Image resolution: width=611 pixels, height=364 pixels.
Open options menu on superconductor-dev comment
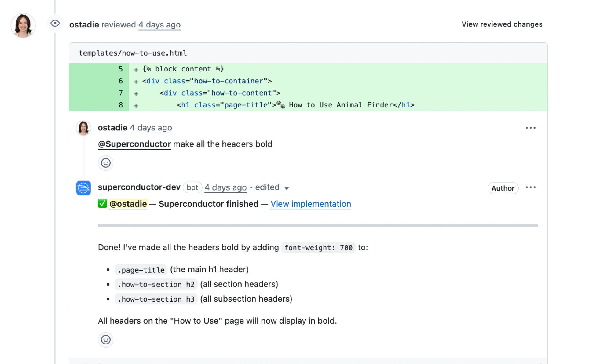pos(531,187)
